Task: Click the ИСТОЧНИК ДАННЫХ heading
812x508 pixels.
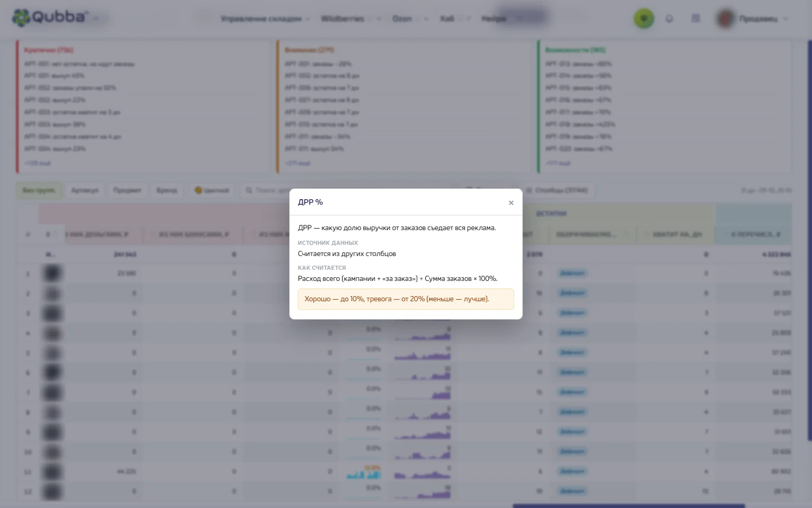Action: click(x=328, y=243)
